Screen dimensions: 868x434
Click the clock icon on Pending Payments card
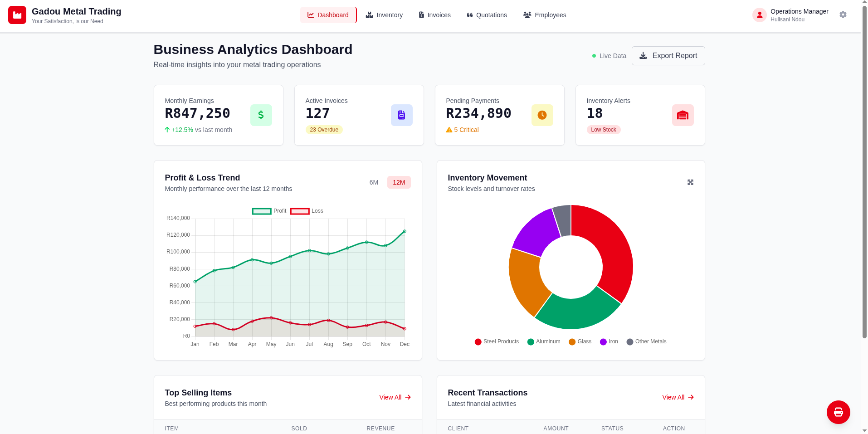coord(542,115)
